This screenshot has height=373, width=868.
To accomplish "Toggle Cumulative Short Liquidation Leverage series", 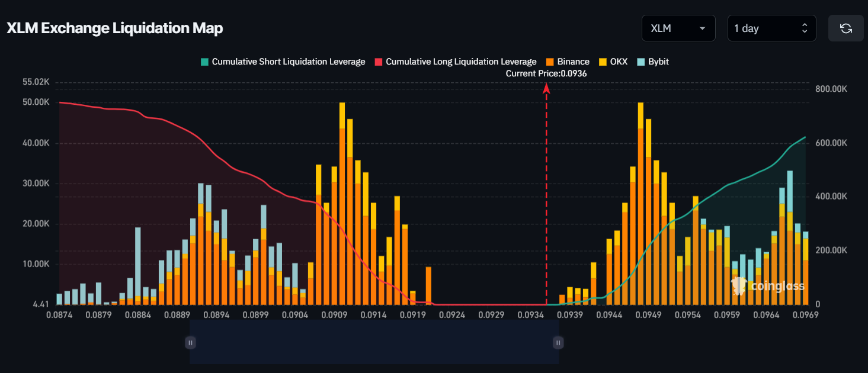I will (x=283, y=62).
